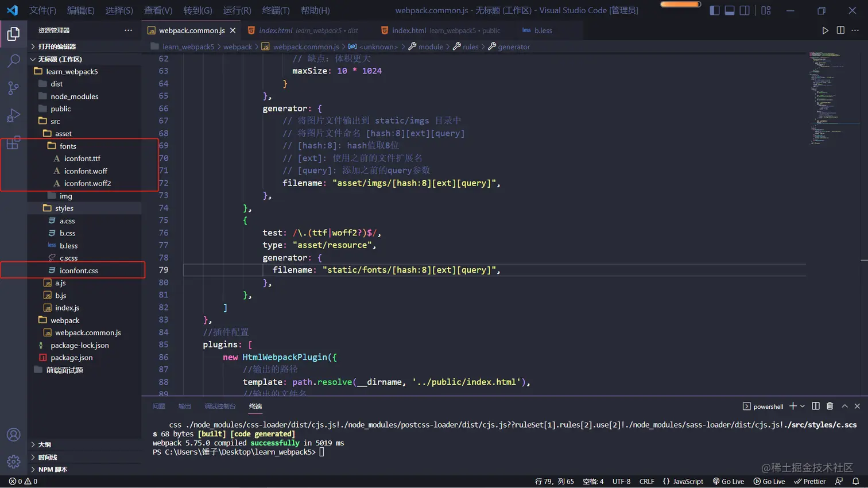Viewport: 868px width, 488px height.
Task: Open the 查看(V) menu
Action: pos(158,10)
